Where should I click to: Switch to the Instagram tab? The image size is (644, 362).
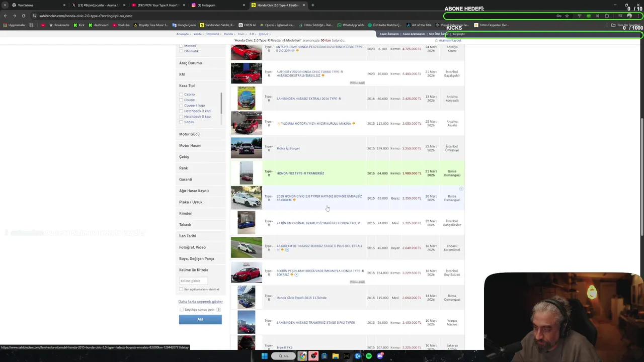pos(219,5)
